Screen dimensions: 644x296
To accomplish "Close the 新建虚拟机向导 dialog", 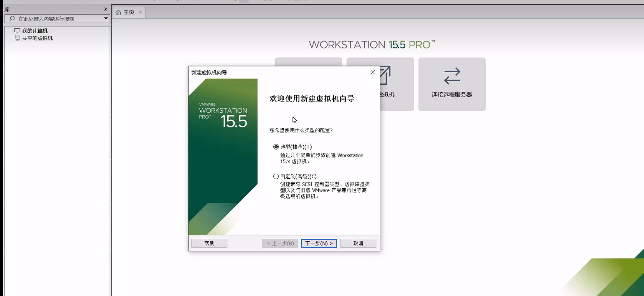I will (x=373, y=72).
